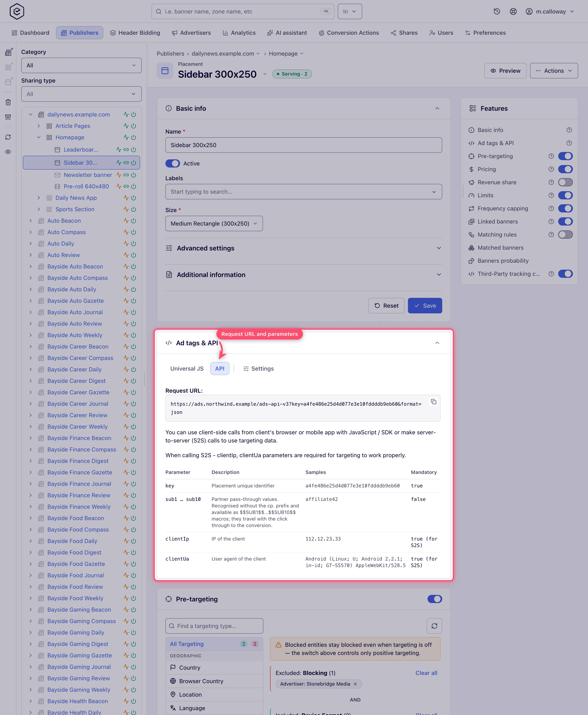The width and height of the screenshot is (588, 715).
Task: Click in the Name input field
Action: pyautogui.click(x=303, y=145)
